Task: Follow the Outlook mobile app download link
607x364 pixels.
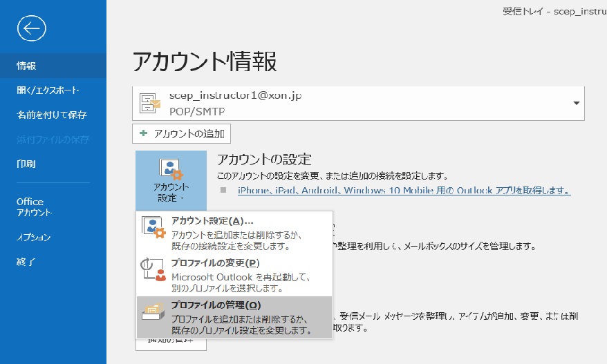Action: tap(404, 190)
